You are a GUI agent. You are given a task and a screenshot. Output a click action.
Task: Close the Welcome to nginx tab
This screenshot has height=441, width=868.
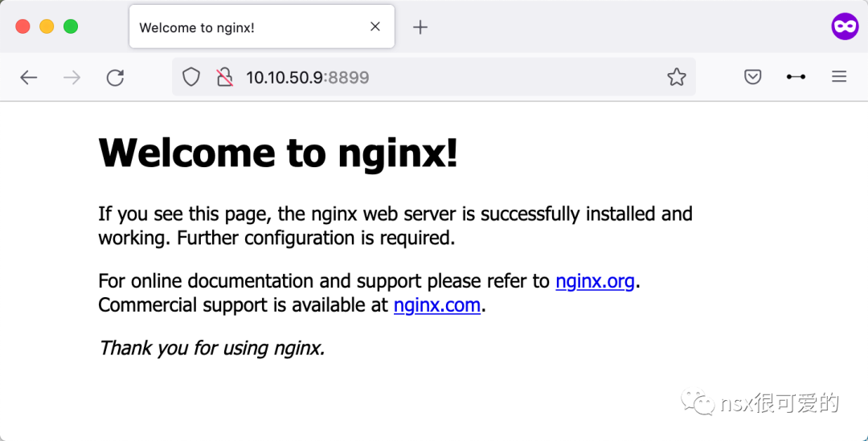pyautogui.click(x=375, y=27)
